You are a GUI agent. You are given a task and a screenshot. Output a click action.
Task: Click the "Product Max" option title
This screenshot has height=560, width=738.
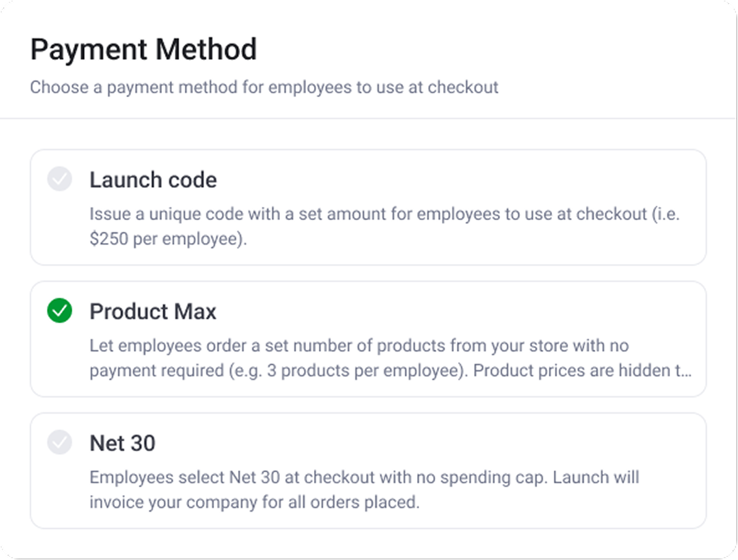tap(153, 312)
